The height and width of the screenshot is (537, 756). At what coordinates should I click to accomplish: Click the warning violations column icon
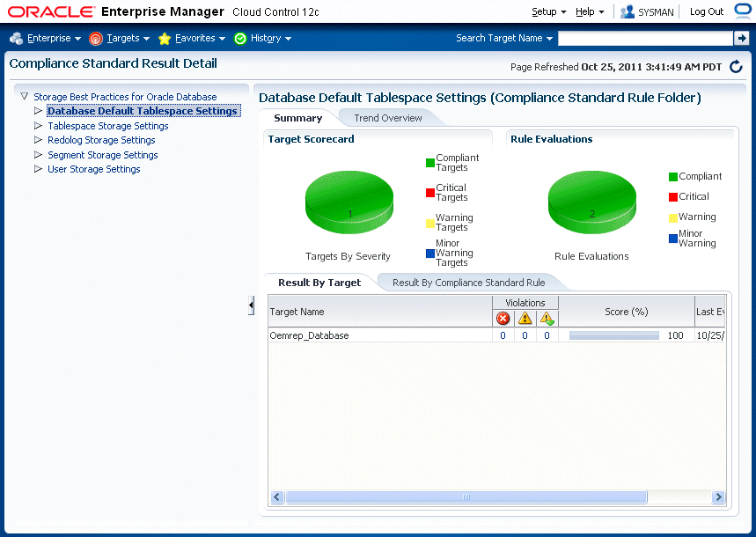(525, 318)
